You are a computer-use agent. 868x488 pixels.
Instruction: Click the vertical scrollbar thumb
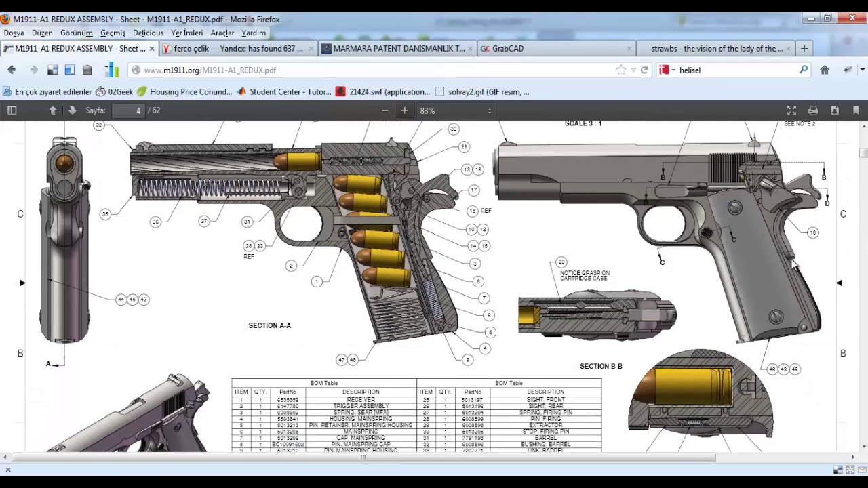(x=863, y=152)
